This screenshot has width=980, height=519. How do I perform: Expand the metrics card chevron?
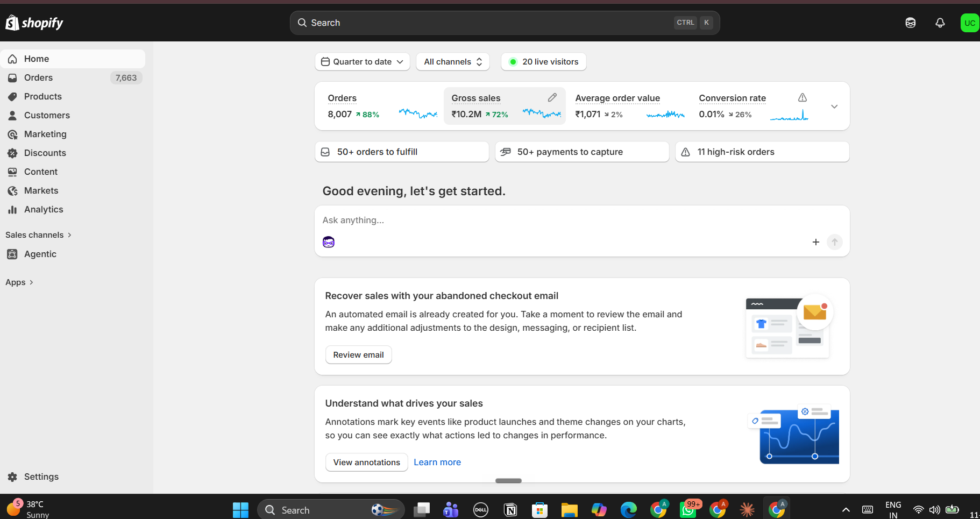pos(834,106)
